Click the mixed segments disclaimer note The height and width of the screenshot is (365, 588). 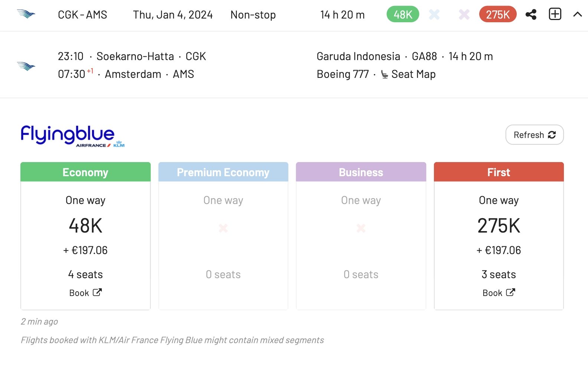[172, 340]
